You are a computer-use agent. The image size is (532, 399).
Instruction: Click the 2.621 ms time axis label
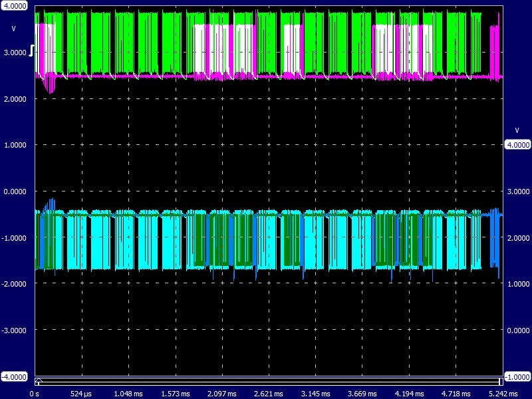click(x=269, y=394)
